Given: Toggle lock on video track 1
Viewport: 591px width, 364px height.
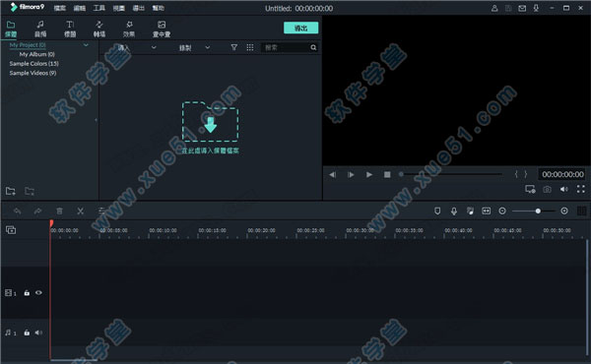Looking at the screenshot, I should 27,292.
